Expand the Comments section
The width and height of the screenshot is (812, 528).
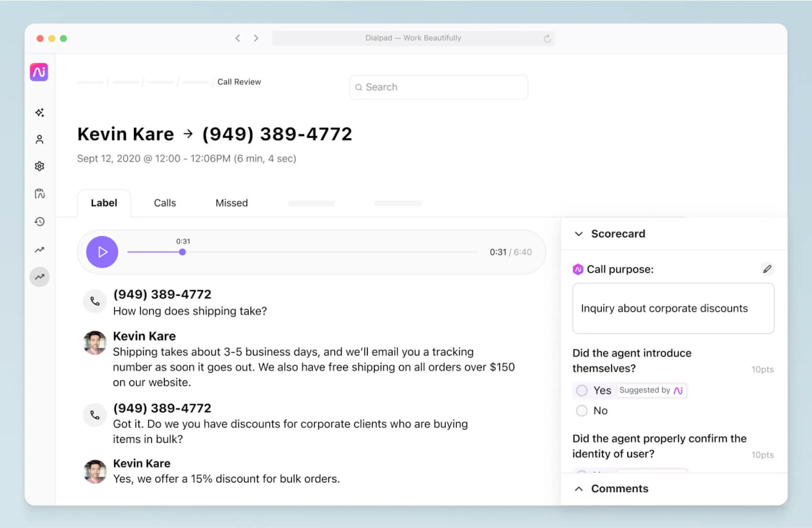click(579, 488)
